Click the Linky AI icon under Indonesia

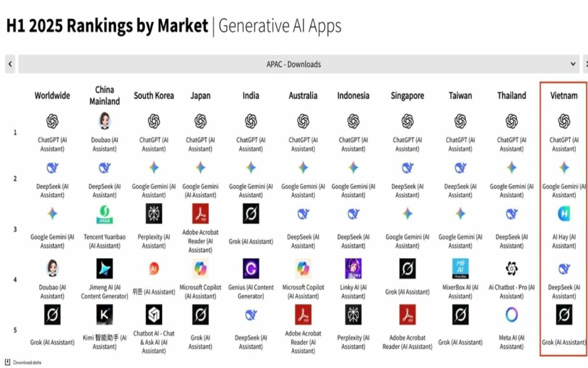point(353,269)
